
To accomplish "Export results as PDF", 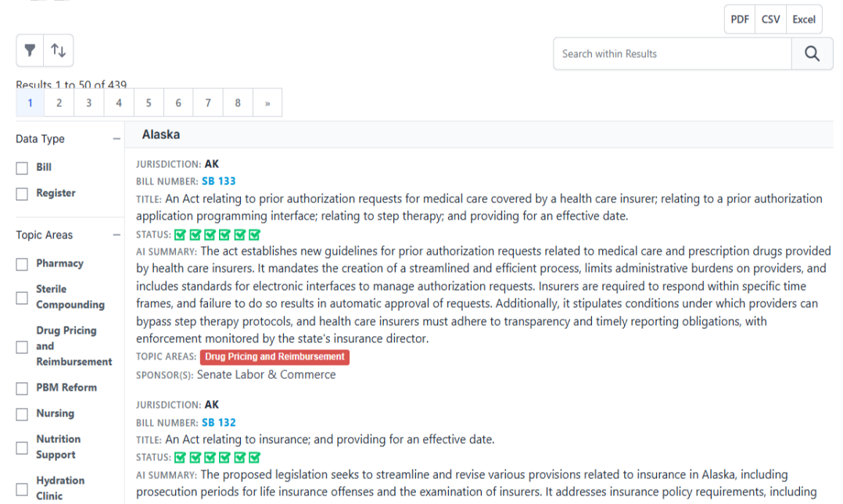I will pos(739,19).
